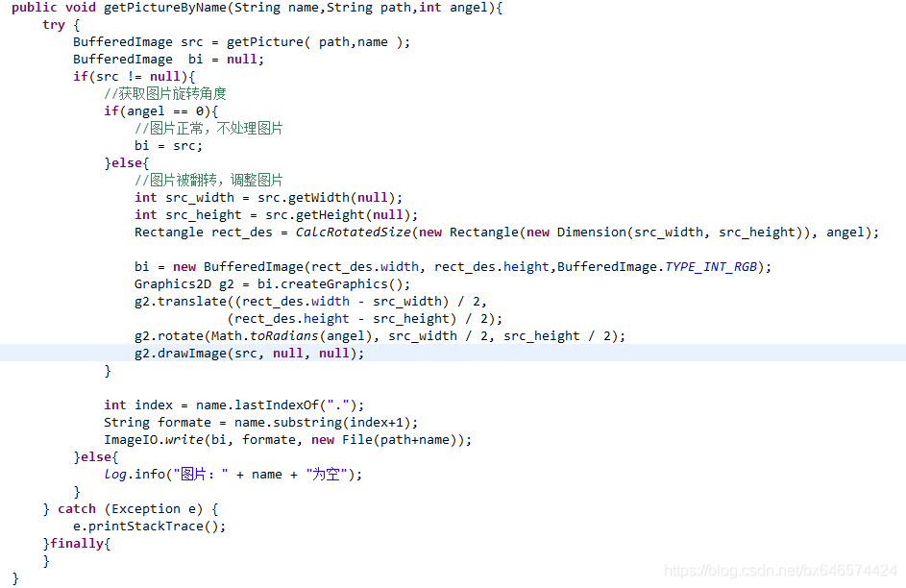Screen dimensions: 906x588
Task: Click the 'int angel' parameter in signature
Action: click(x=453, y=8)
